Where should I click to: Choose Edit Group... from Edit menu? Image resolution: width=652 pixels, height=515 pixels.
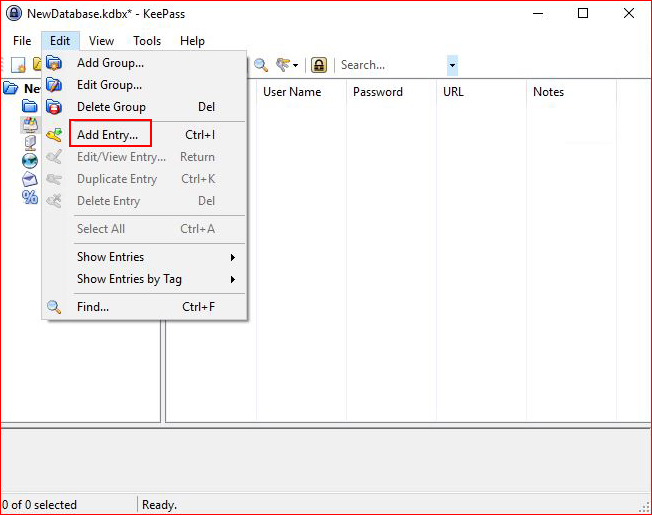pos(144,85)
